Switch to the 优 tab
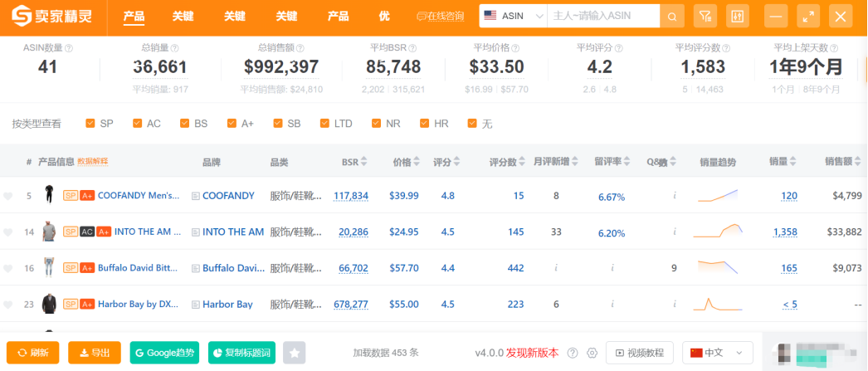868x371 pixels. pyautogui.click(x=384, y=16)
